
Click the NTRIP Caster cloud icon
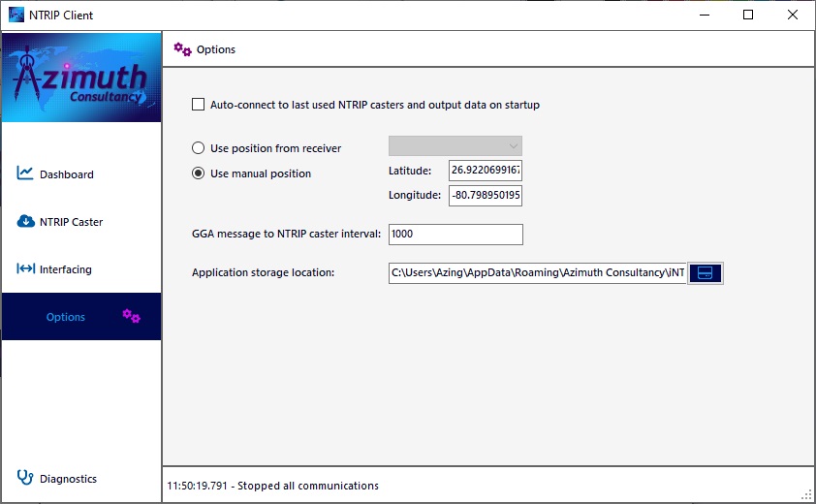[x=25, y=221]
